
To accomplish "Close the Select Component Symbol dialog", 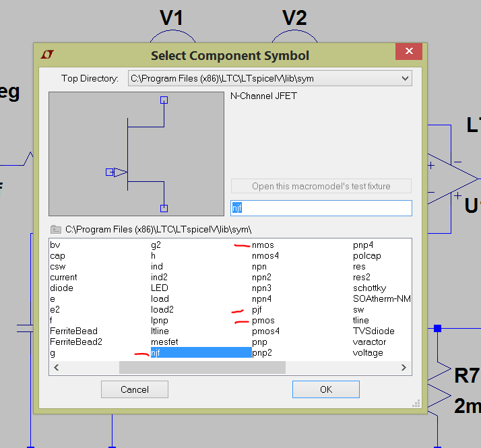I will [409, 51].
